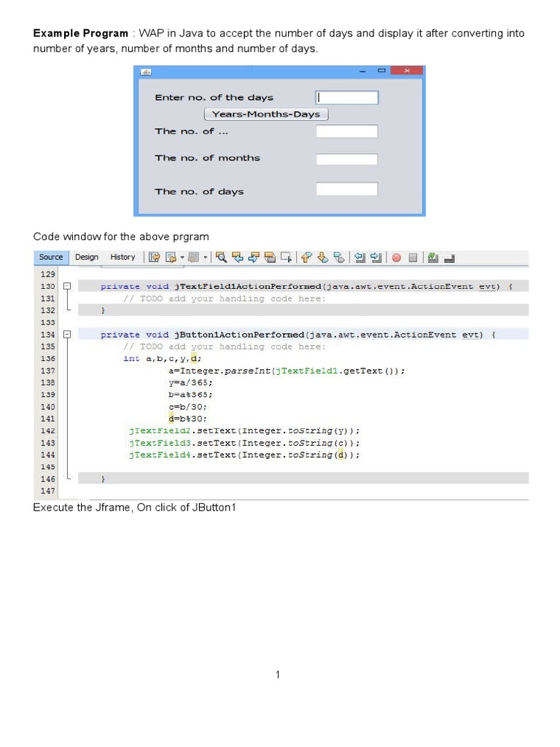Click the Start Macro Recording red icon
Image resolution: width=560 pixels, height=747 pixels.
397,258
